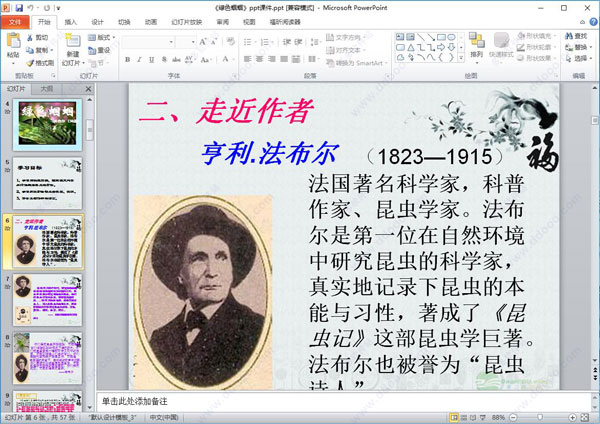Open the font name dropdown
The width and height of the screenshot is (600, 424).
[x=171, y=42]
